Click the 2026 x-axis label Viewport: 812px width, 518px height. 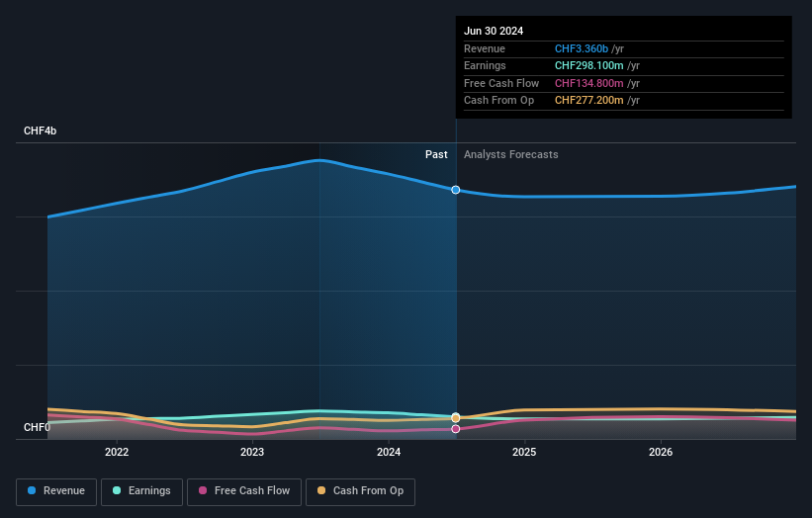pos(661,452)
